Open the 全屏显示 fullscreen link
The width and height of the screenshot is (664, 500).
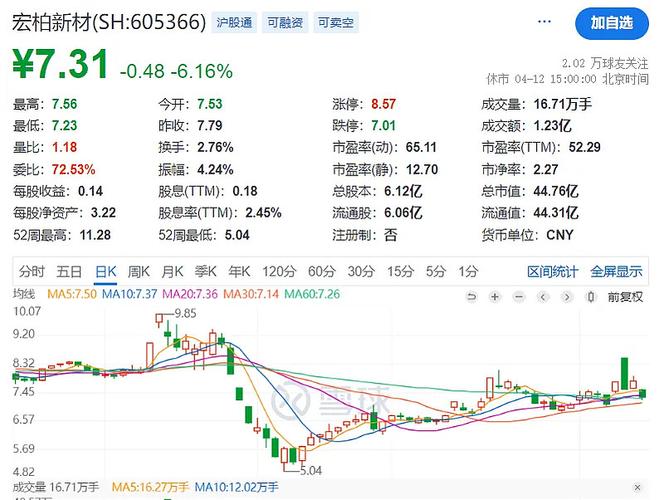coord(617,272)
